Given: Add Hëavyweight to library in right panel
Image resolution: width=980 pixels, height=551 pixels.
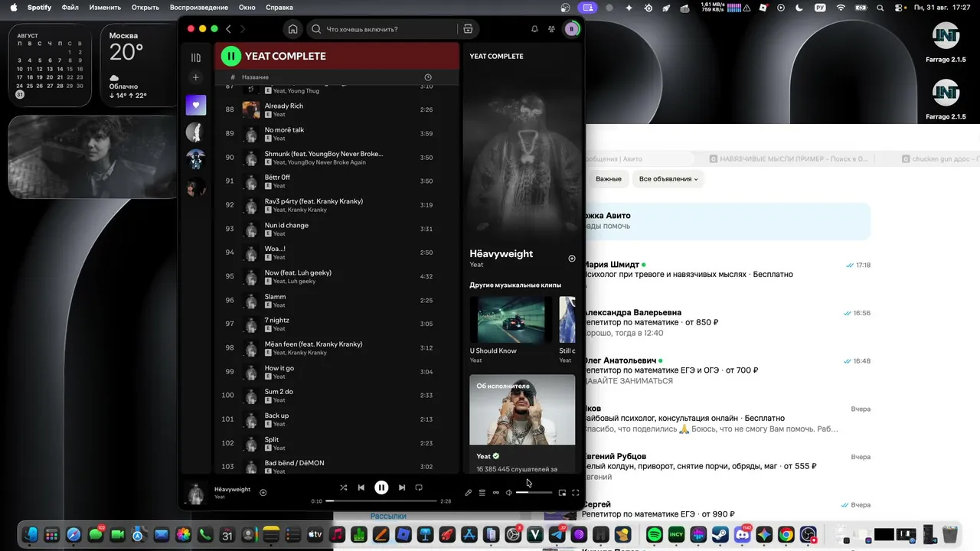Looking at the screenshot, I should coord(572,259).
